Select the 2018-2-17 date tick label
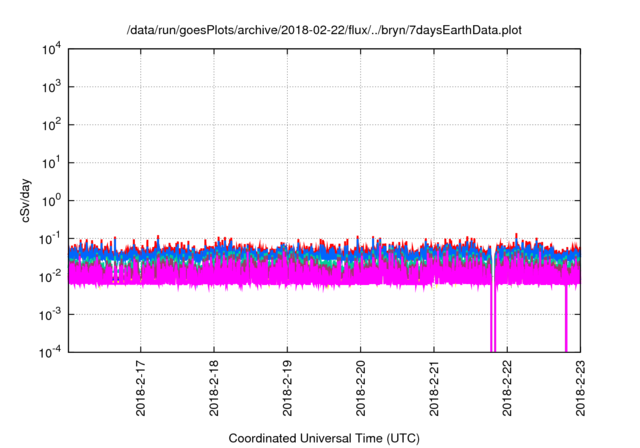Image resolution: width=640 pixels, height=448 pixels. [140, 388]
